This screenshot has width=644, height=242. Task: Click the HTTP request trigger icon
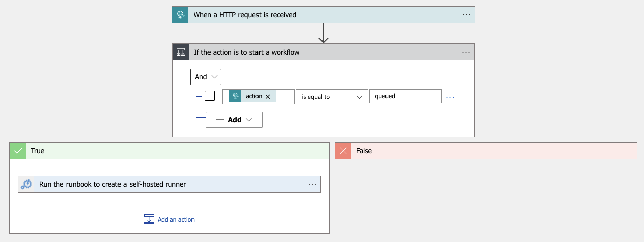click(180, 15)
